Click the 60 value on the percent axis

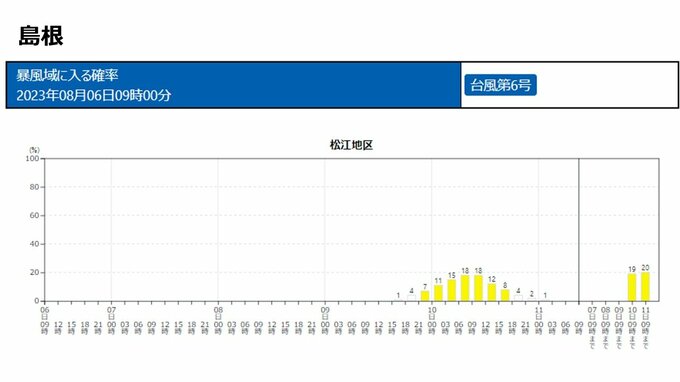[x=34, y=215]
